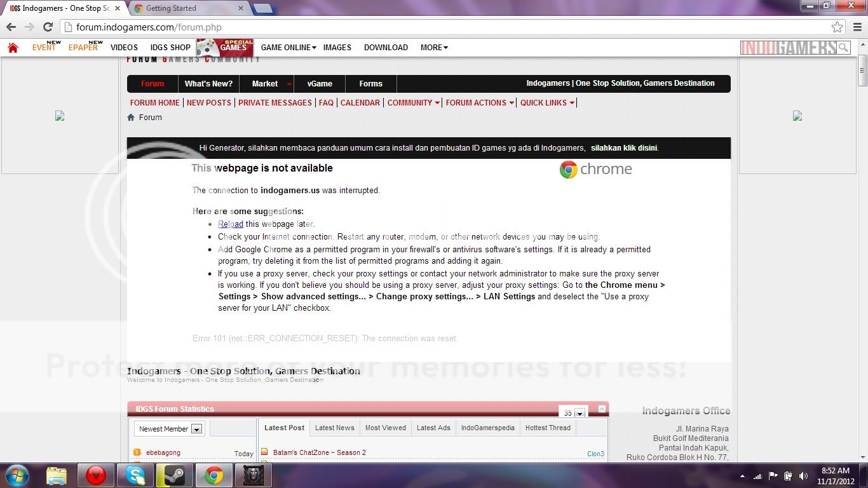The height and width of the screenshot is (488, 868).
Task: Click the 'silahkan klik disini' link
Action: pyautogui.click(x=624, y=147)
